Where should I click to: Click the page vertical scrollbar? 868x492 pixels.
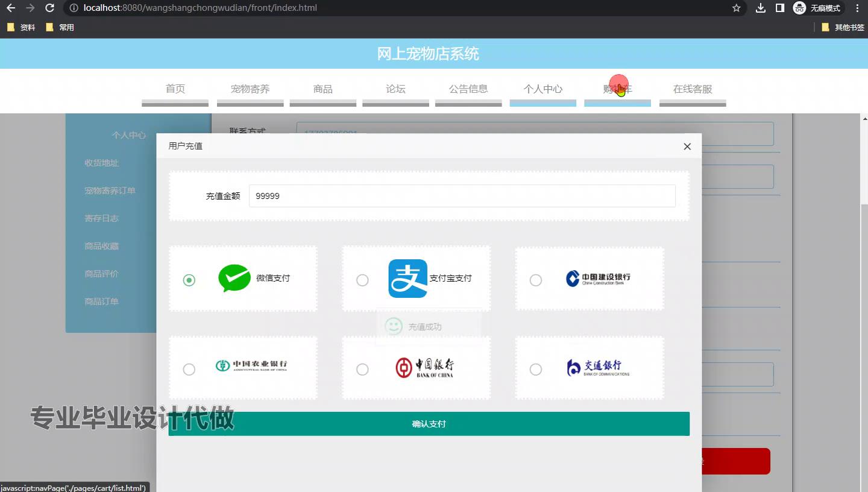tap(864, 301)
